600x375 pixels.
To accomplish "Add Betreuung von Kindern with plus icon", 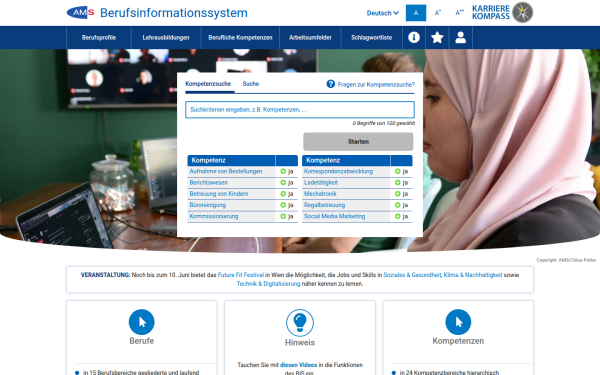I will [x=283, y=194].
